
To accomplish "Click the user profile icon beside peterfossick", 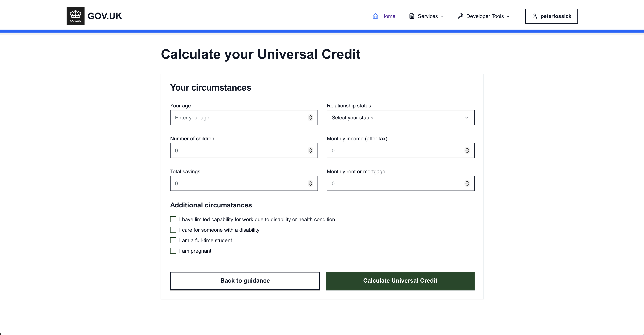I will coord(534,16).
